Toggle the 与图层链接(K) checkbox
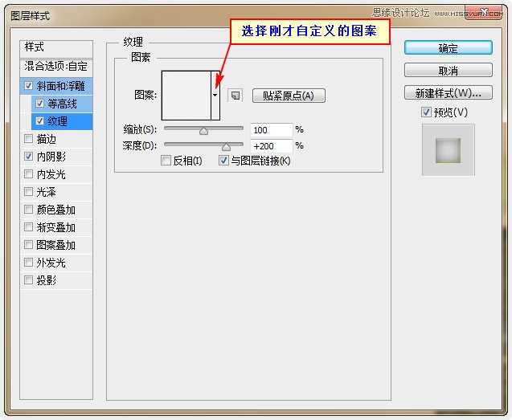 pyautogui.click(x=223, y=161)
